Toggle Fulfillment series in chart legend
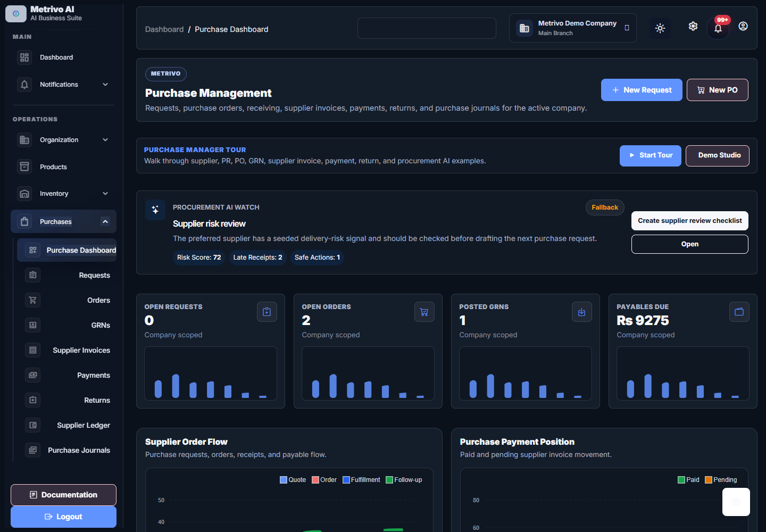 point(362,480)
